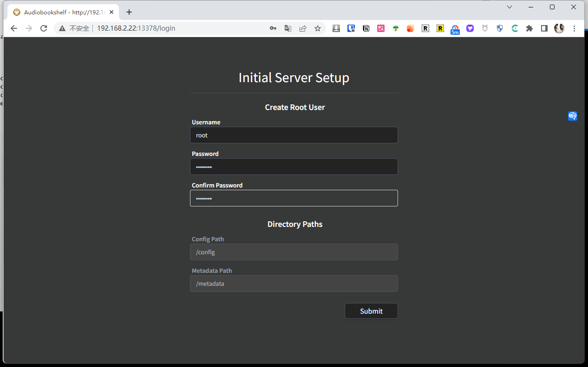Click into the Username field

point(294,135)
